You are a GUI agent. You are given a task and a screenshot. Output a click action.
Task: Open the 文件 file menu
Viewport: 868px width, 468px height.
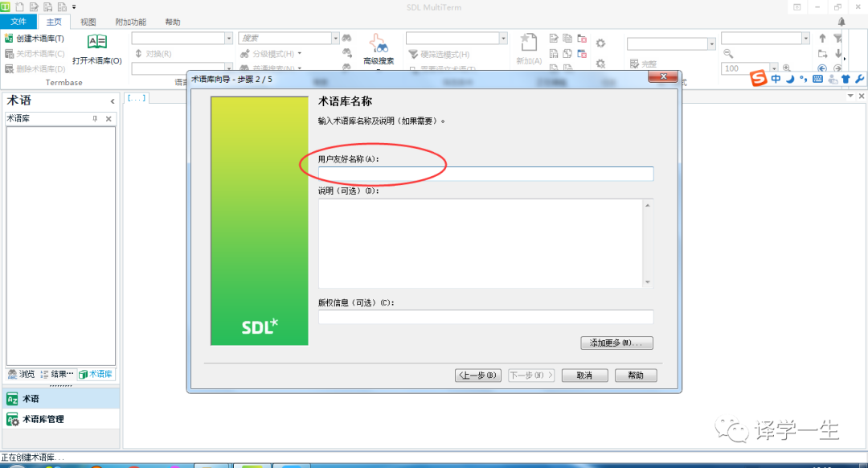click(x=18, y=22)
